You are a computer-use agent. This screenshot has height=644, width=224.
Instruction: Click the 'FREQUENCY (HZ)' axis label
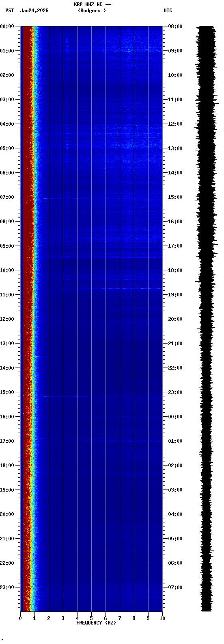[x=96, y=623]
